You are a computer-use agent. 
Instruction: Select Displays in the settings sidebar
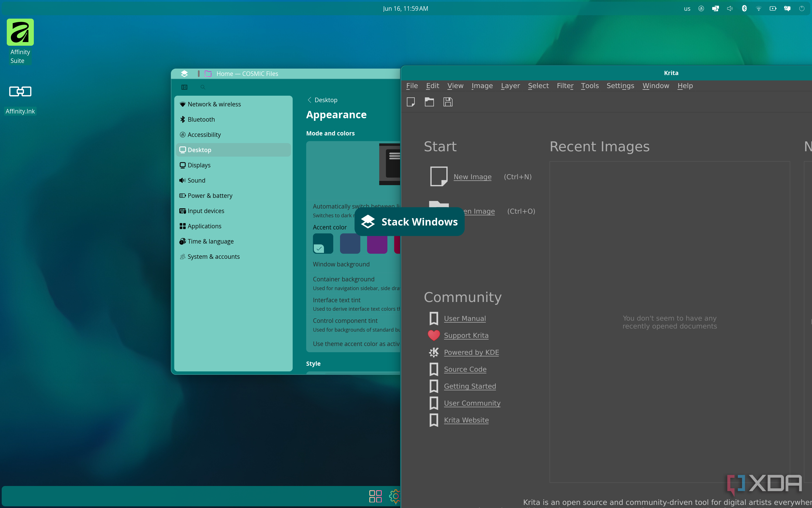point(233,165)
